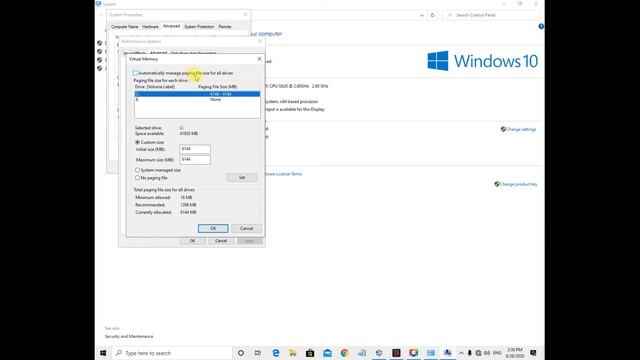Switch to the Remote tab in System Properties
This screenshot has height=360, width=640.
[225, 27]
